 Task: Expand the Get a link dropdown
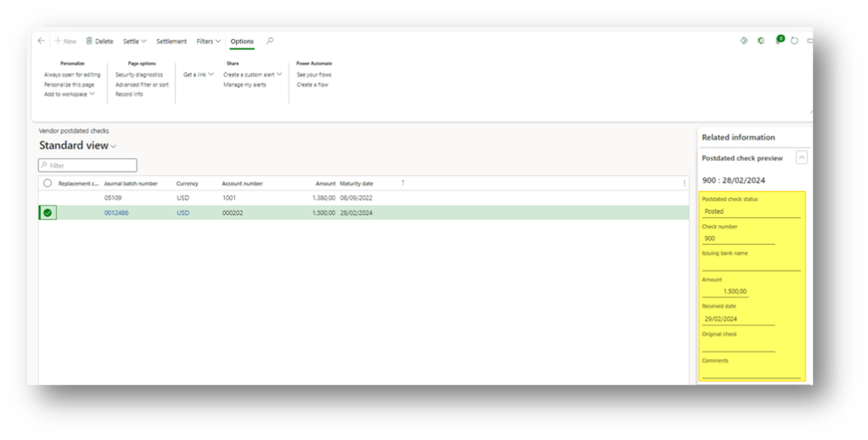198,74
